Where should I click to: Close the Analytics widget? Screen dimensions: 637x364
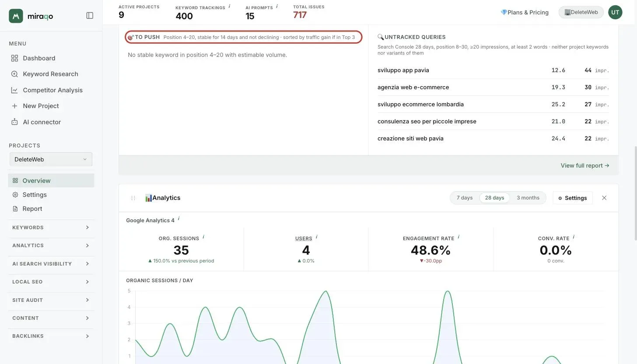click(x=604, y=198)
